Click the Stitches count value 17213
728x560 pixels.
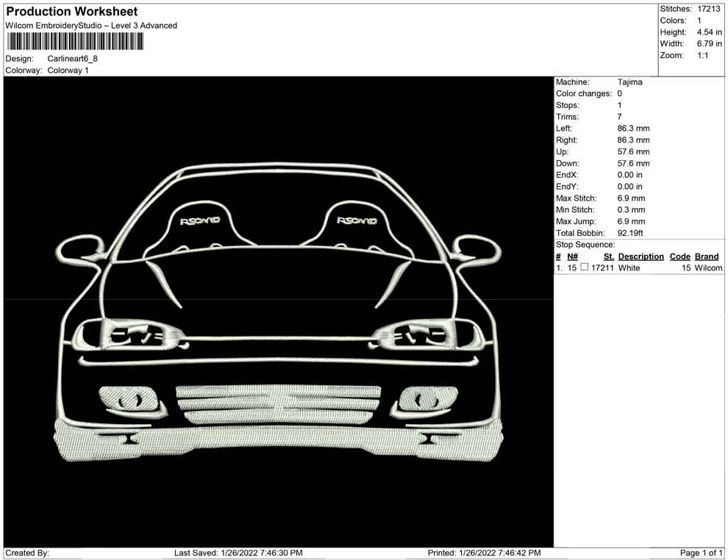710,9
